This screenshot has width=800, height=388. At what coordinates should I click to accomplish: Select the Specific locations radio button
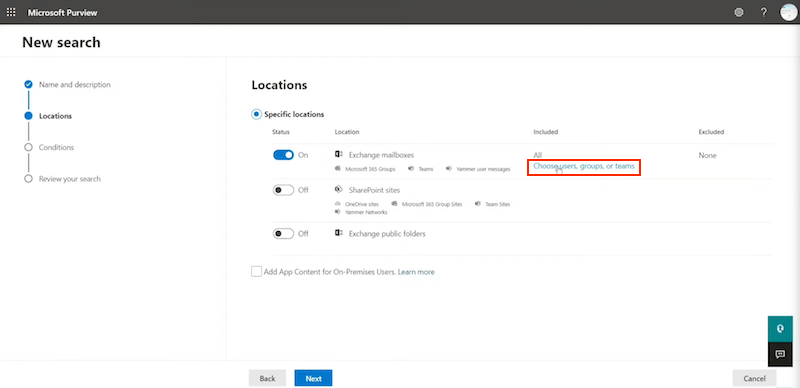[256, 114]
